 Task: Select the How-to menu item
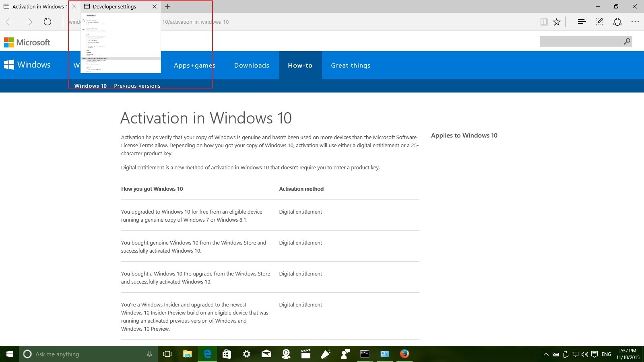pyautogui.click(x=300, y=65)
